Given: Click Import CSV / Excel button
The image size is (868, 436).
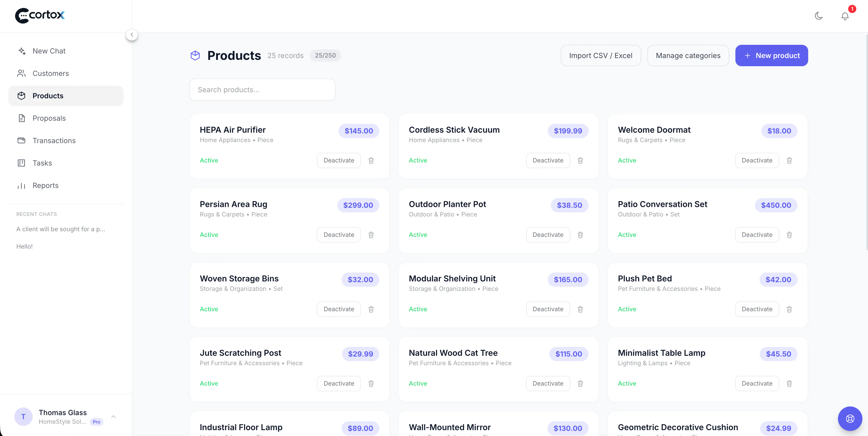Looking at the screenshot, I should pyautogui.click(x=600, y=56).
